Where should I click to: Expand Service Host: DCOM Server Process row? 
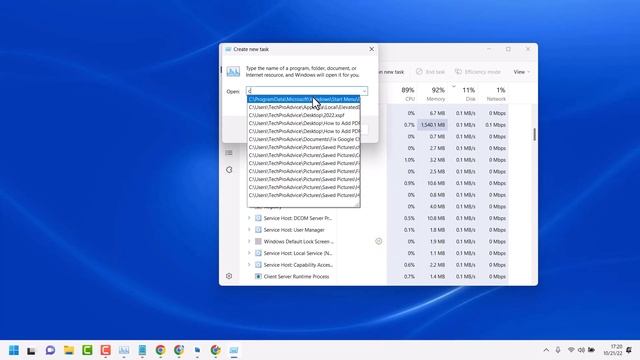(249, 218)
